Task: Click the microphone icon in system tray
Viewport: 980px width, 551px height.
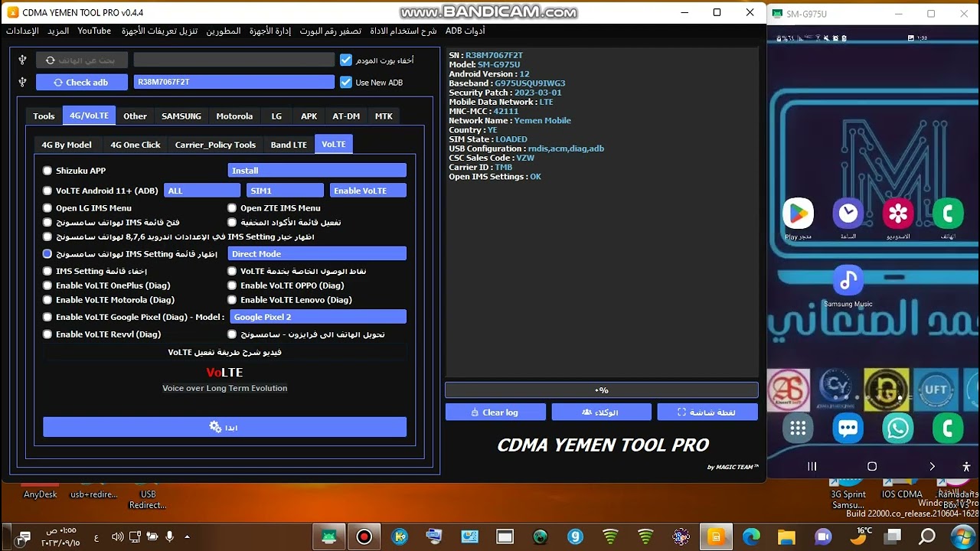Action: [x=170, y=536]
